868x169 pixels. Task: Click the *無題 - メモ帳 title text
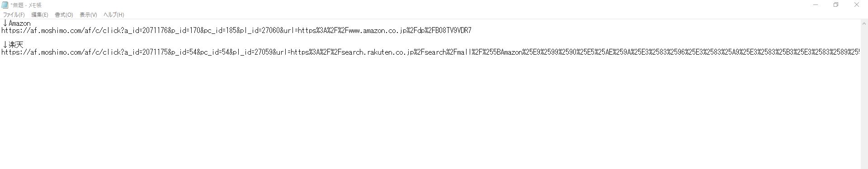point(26,5)
